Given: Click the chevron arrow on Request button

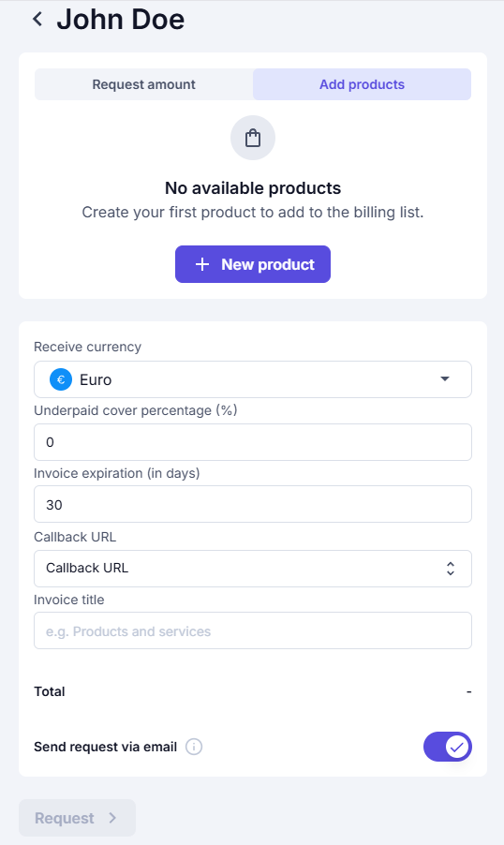Looking at the screenshot, I should 112,818.
